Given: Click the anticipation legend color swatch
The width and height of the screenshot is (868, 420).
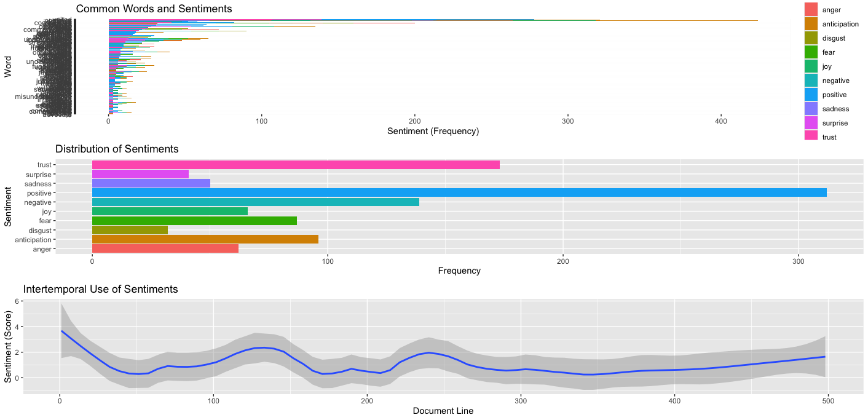Looking at the screenshot, I should point(811,24).
